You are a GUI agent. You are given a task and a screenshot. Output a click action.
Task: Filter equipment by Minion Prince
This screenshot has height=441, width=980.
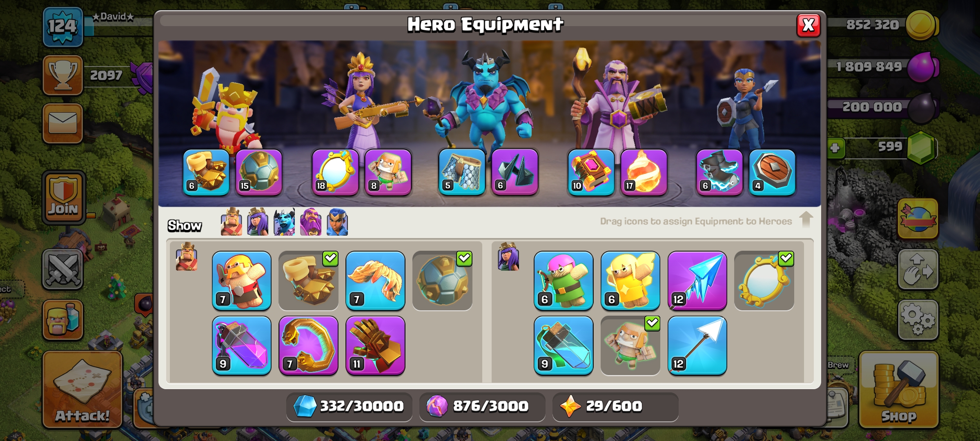click(284, 222)
